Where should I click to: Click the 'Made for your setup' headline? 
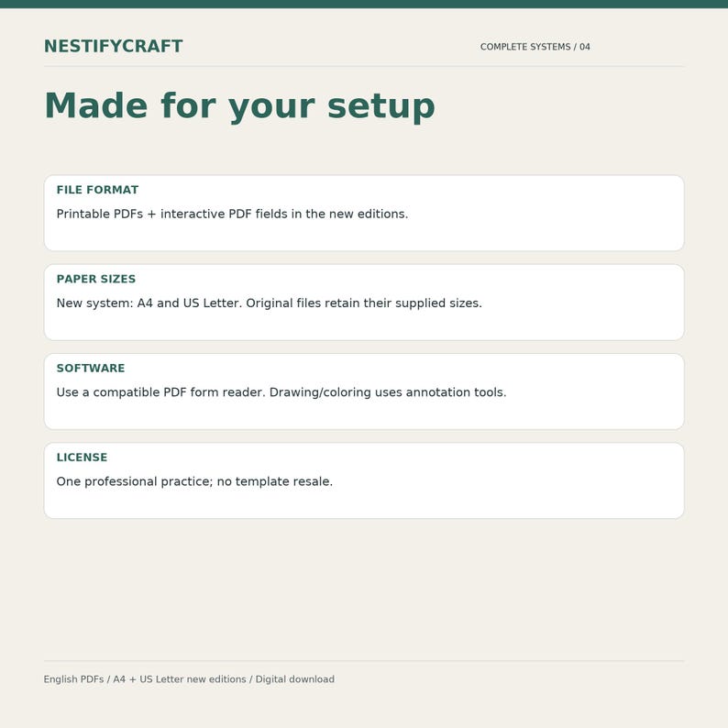[x=239, y=106]
